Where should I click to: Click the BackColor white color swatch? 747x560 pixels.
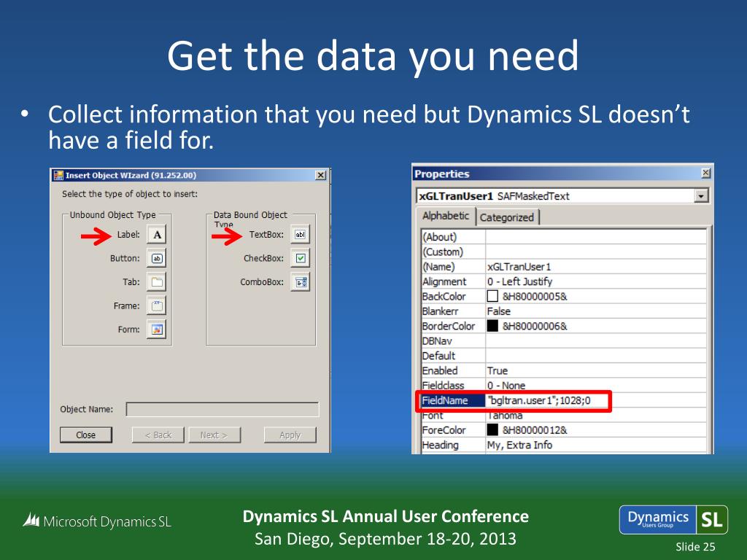pos(492,296)
